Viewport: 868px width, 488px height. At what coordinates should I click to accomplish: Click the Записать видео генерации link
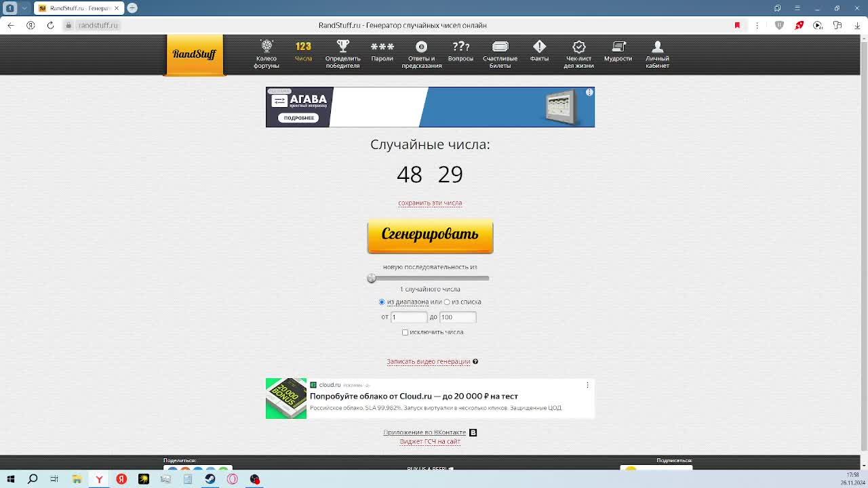click(x=429, y=361)
